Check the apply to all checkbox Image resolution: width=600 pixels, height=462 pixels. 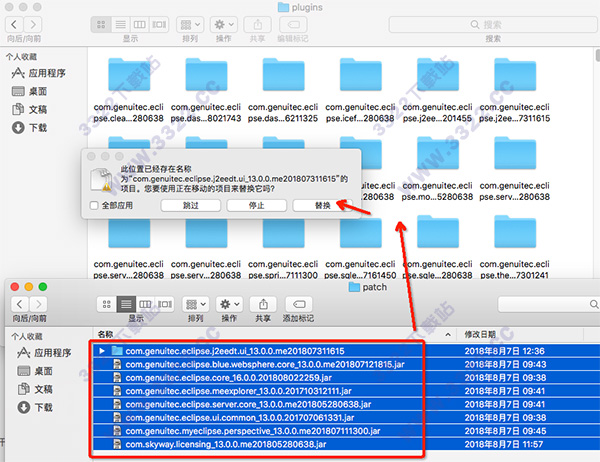click(94, 206)
